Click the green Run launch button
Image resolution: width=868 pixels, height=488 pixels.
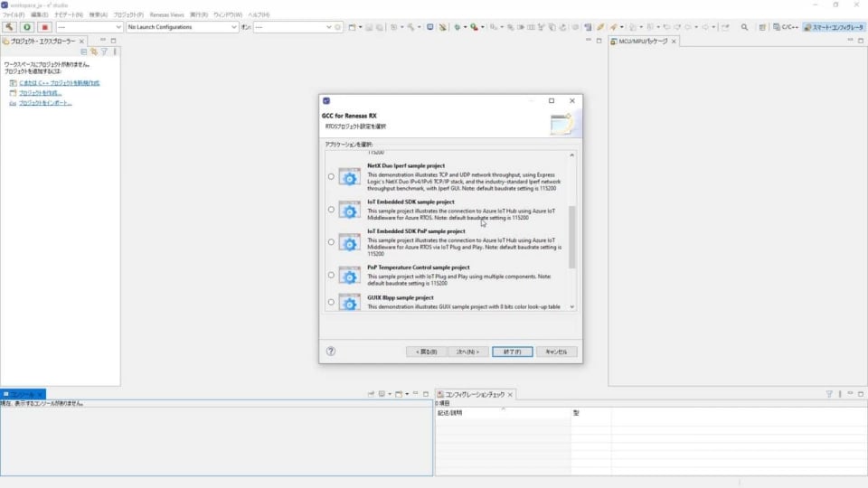click(26, 27)
